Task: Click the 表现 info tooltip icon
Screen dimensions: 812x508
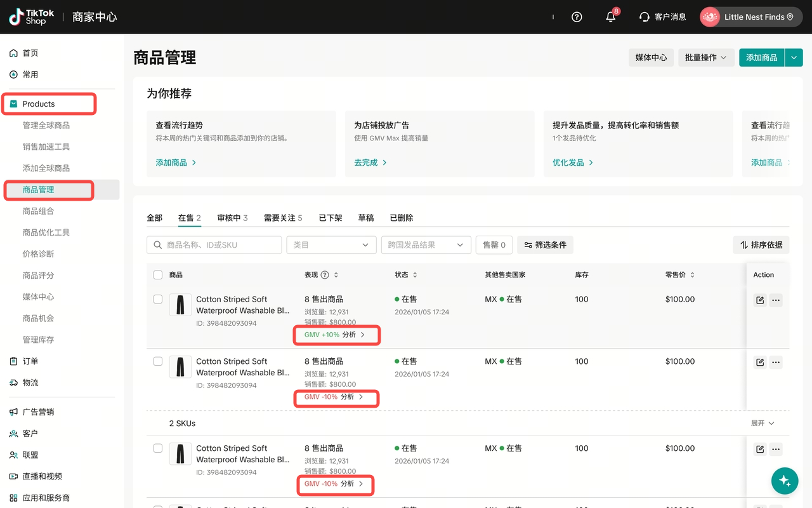Action: [325, 275]
